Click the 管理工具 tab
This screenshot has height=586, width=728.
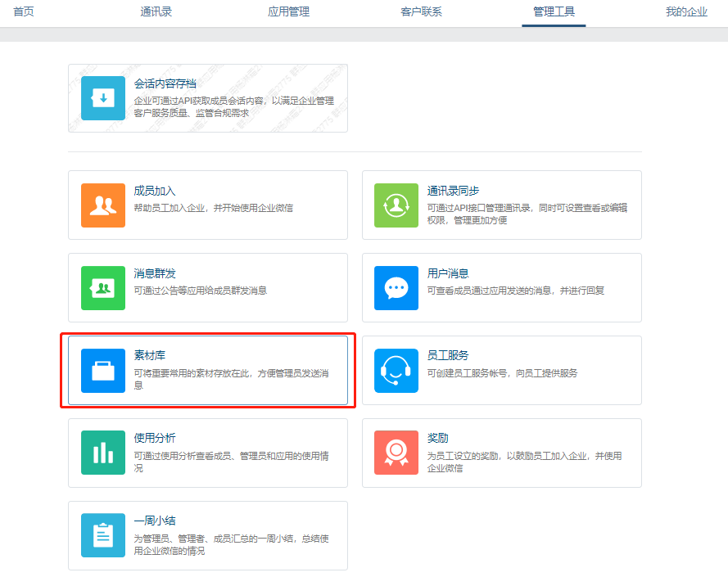[x=554, y=12]
